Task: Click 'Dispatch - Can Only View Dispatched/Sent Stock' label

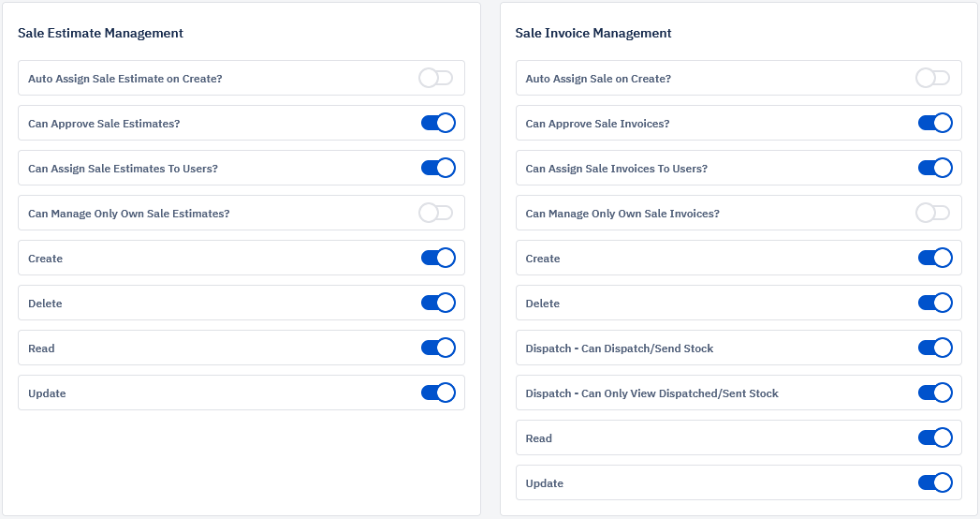Action: [x=651, y=394]
